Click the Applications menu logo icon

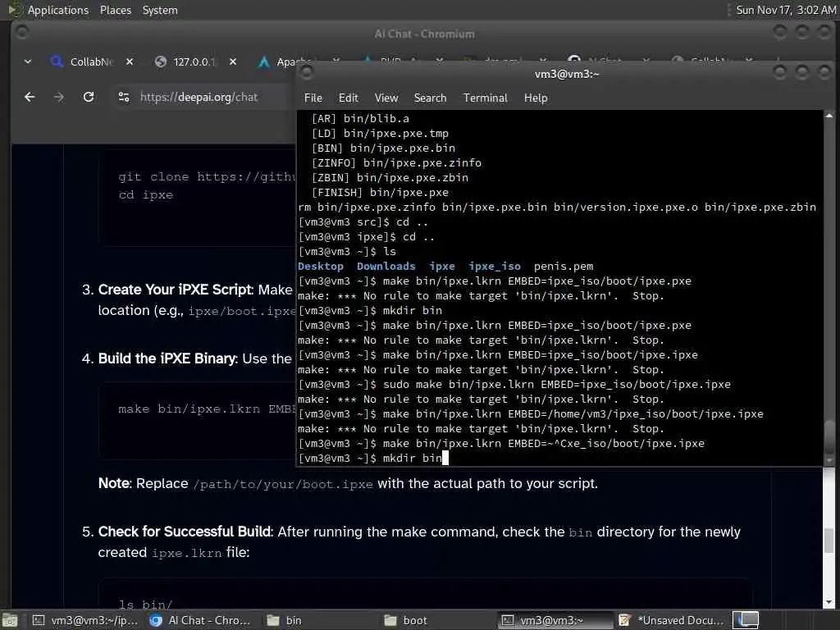pos(15,10)
